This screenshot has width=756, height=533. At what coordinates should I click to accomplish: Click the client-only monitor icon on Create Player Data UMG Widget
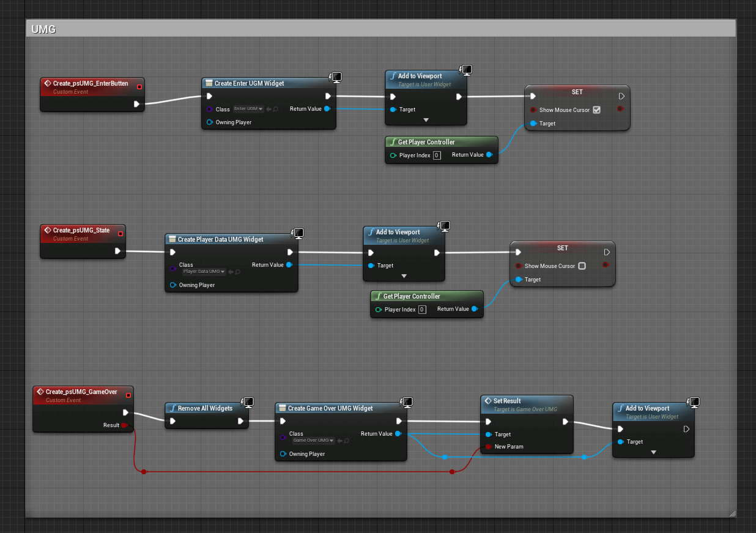(298, 233)
